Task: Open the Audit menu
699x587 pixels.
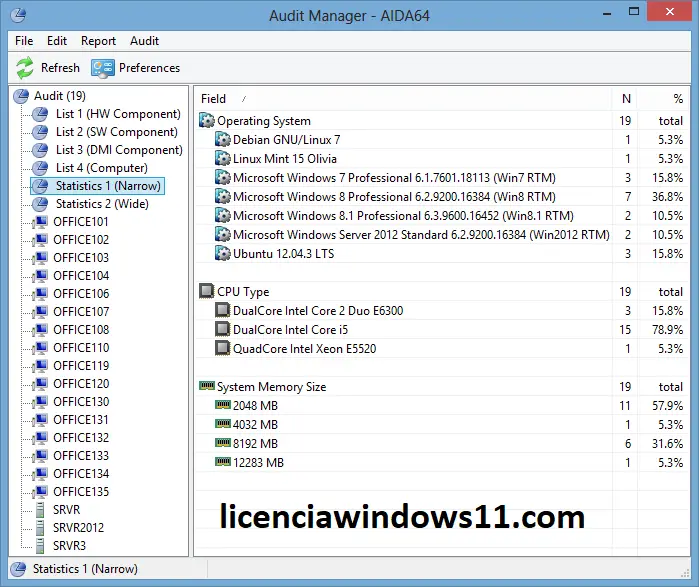Action: point(144,41)
